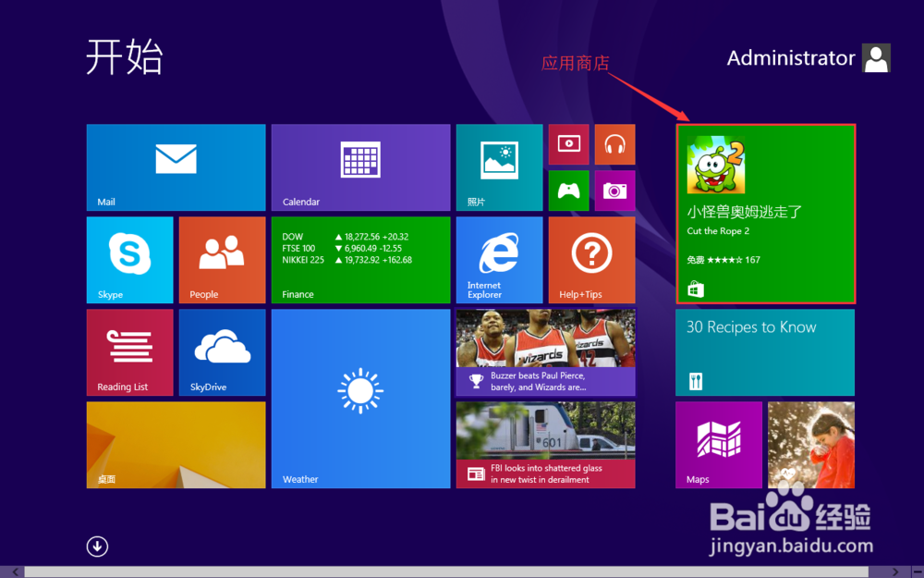Viewport: 924px width, 578px height.
Task: Click the horizontal scrollbar thumb
Action: tap(446, 572)
